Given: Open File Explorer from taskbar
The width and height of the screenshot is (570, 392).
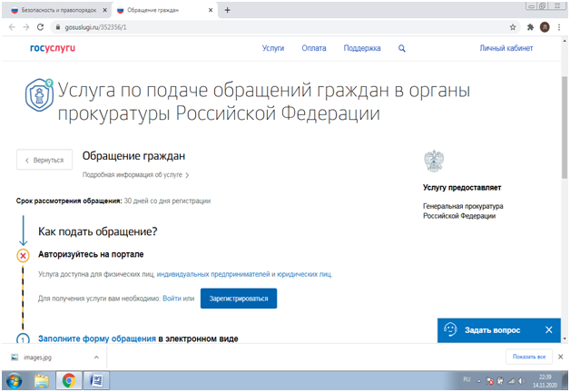Looking at the screenshot, I should coord(42,381).
